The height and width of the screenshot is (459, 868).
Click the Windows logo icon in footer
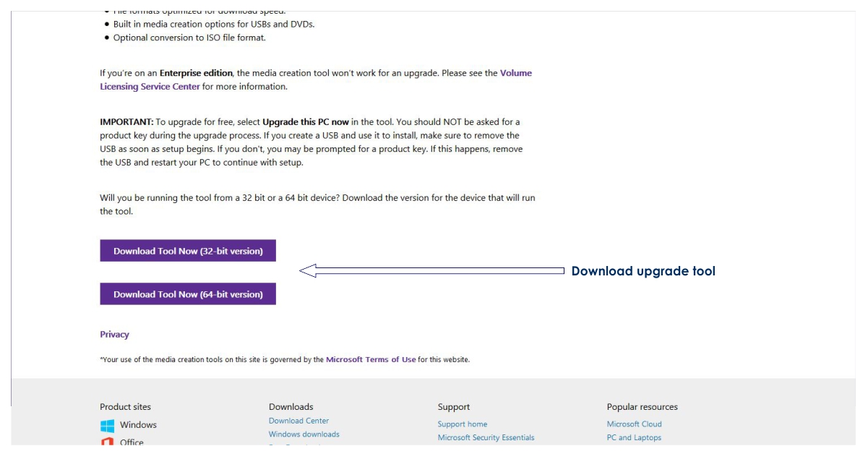tap(108, 425)
